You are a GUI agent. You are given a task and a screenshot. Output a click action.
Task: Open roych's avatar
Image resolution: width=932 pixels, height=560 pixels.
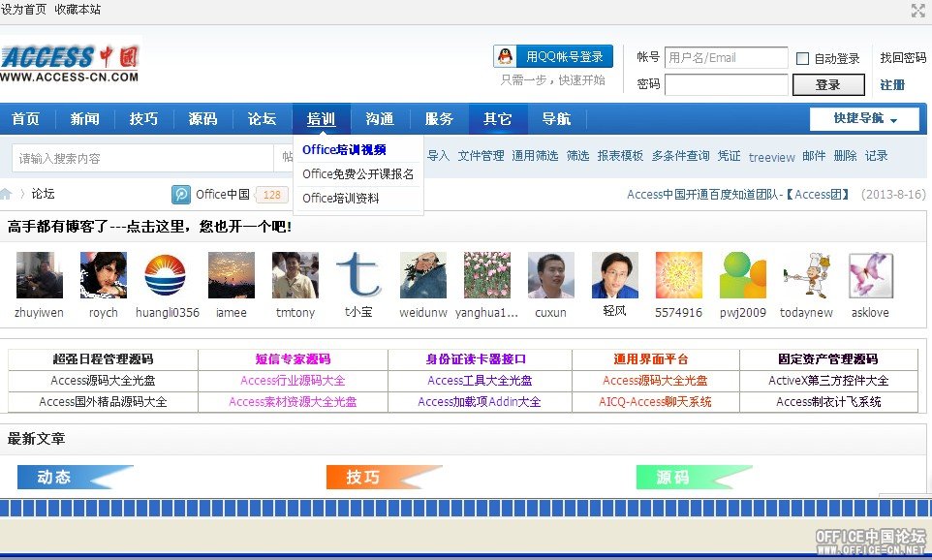(x=104, y=274)
